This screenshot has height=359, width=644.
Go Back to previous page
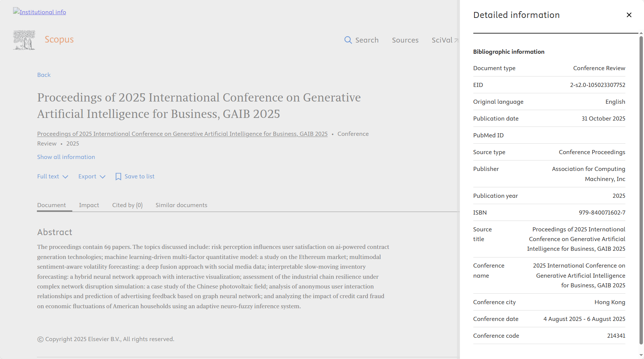[x=44, y=75]
